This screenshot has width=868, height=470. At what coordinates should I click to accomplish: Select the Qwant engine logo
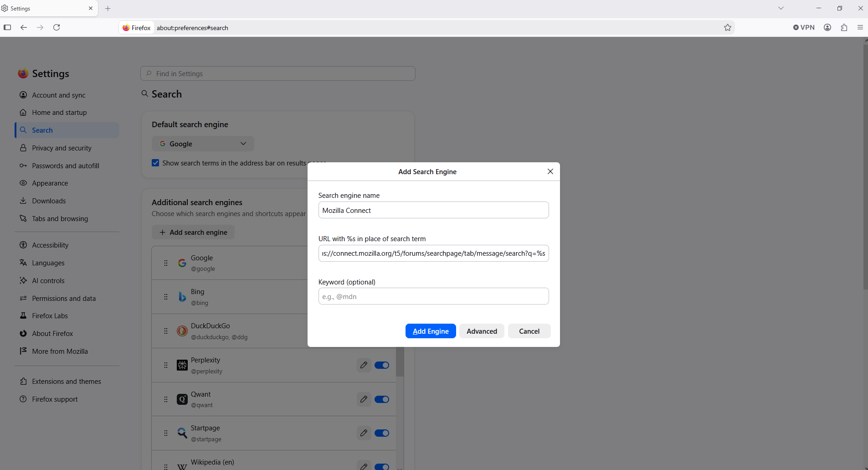tap(182, 399)
